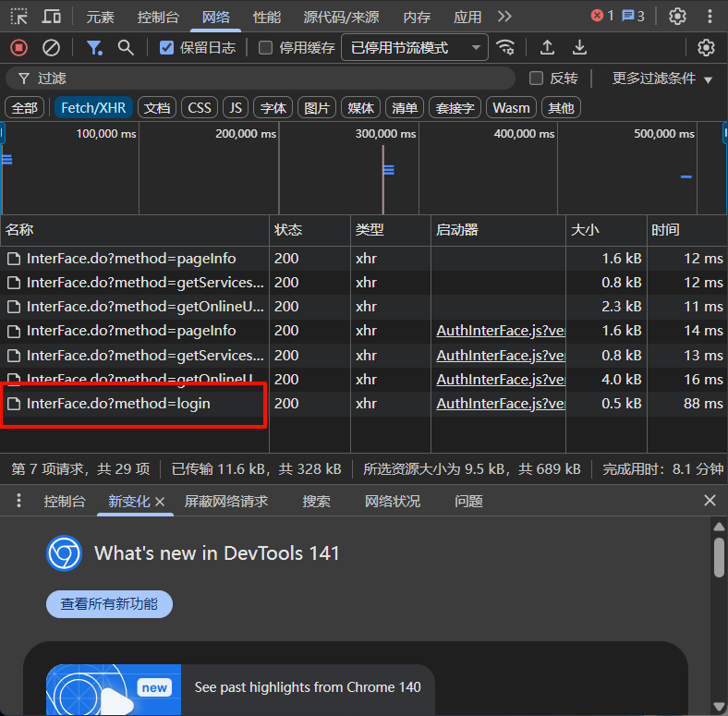Screen dimensions: 728x716
Task: Open the 性能 tab
Action: pyautogui.click(x=267, y=17)
